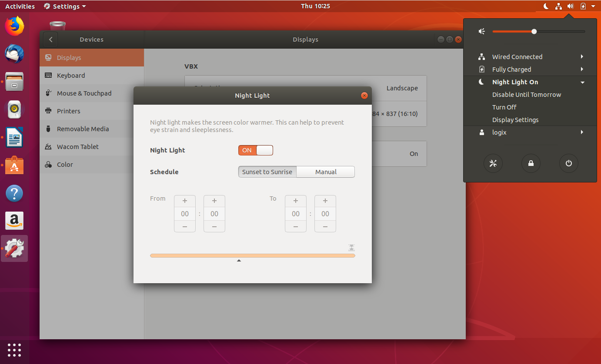Adjust the volume slider
The image size is (601, 364).
tap(534, 31)
